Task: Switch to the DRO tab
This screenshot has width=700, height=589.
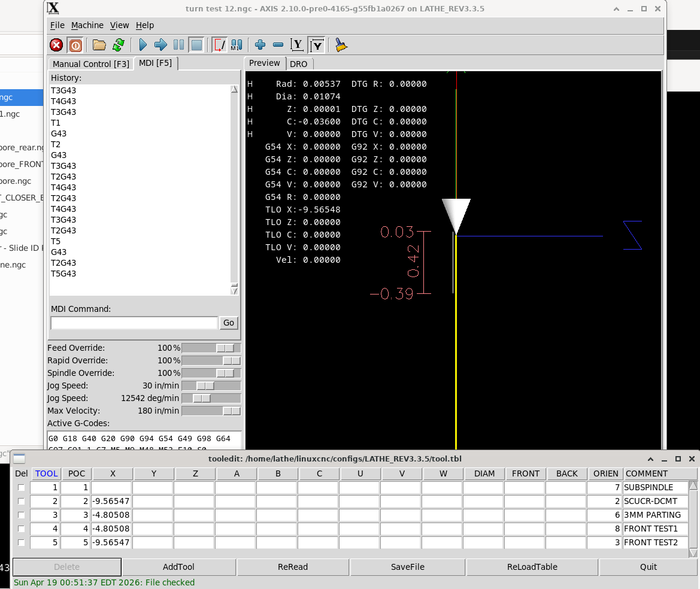Action: (x=298, y=64)
